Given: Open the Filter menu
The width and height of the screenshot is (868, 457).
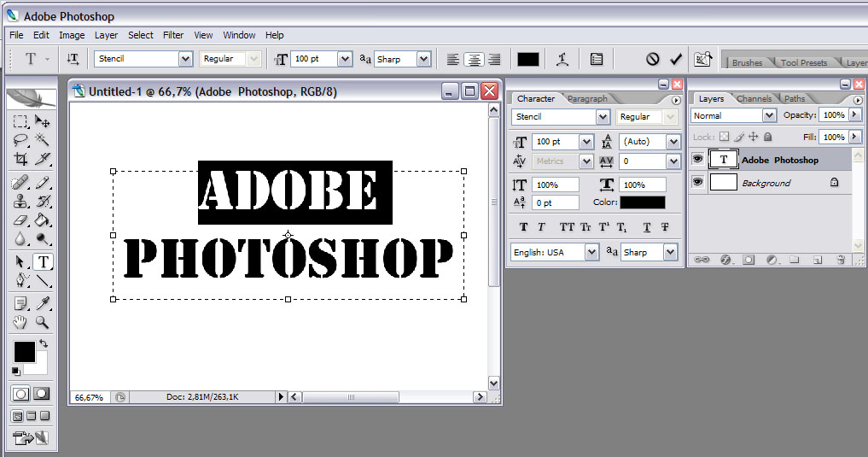Looking at the screenshot, I should click(x=173, y=35).
